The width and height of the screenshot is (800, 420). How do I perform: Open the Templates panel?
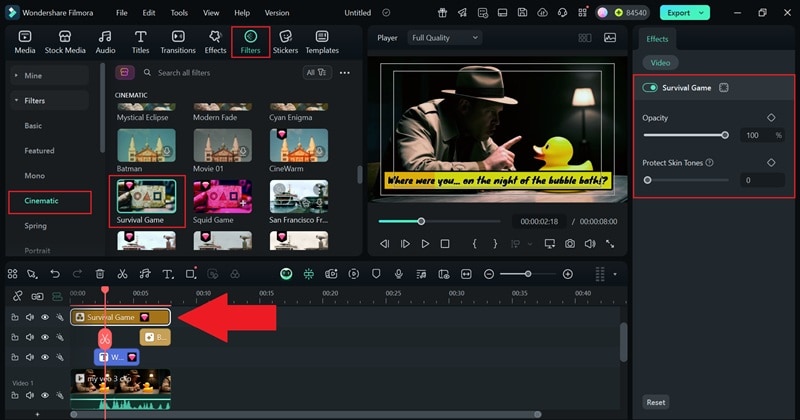[x=322, y=42]
